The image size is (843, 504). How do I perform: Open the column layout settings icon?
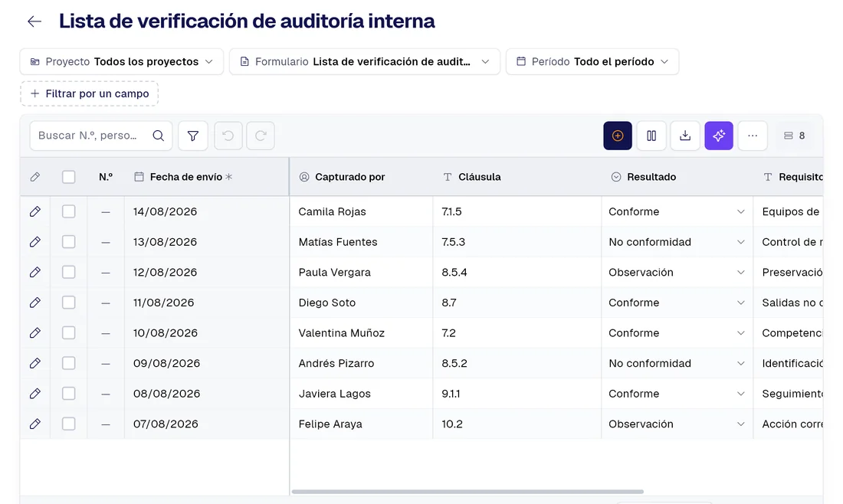[651, 136]
